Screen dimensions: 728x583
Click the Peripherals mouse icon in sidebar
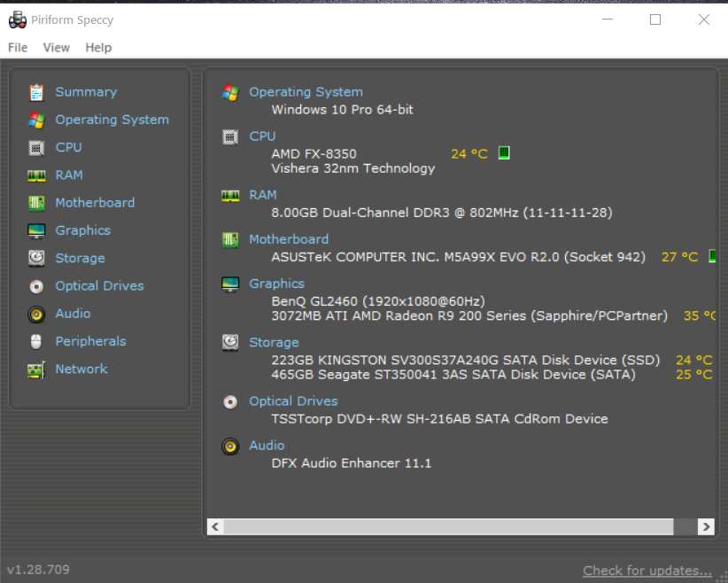(35, 342)
